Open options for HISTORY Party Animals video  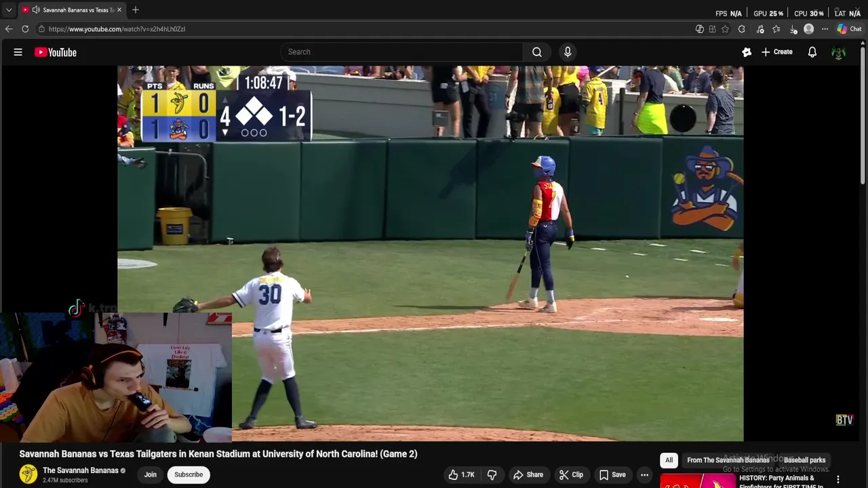tap(837, 479)
